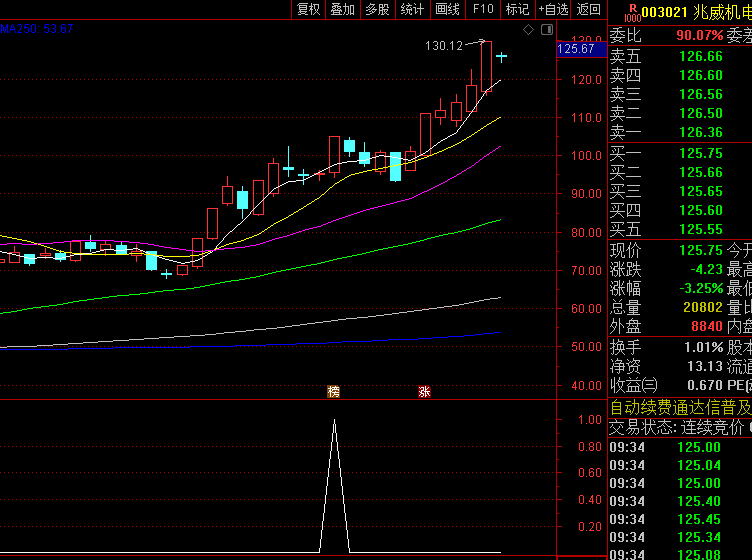Click the tall red candlestick at 130.12 high

pyautogui.click(x=486, y=66)
